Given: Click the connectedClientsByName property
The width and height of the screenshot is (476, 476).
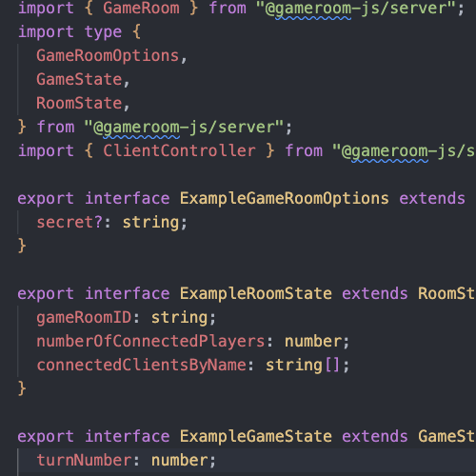Looking at the screenshot, I should click(x=141, y=366).
